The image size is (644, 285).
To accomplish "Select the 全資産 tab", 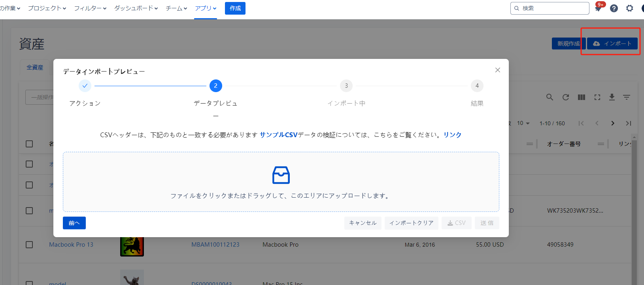I will point(35,68).
